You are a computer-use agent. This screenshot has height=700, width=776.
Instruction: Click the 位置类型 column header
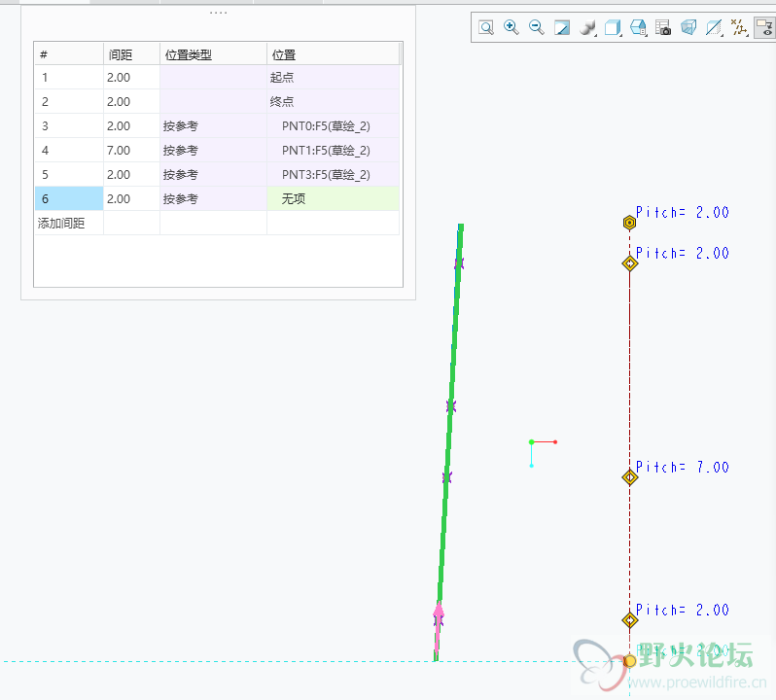(213, 54)
